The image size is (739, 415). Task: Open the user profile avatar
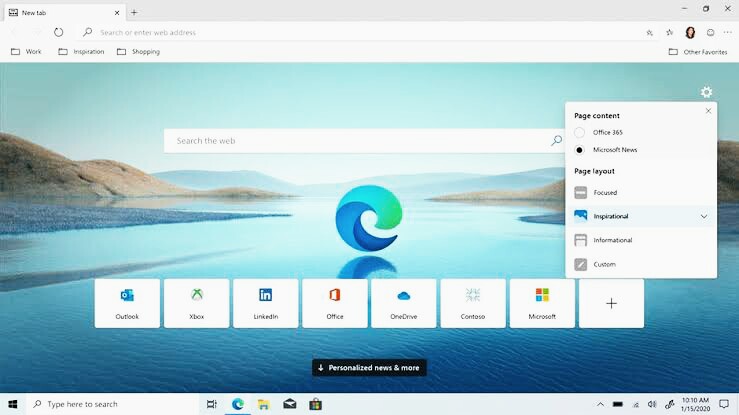click(x=690, y=33)
